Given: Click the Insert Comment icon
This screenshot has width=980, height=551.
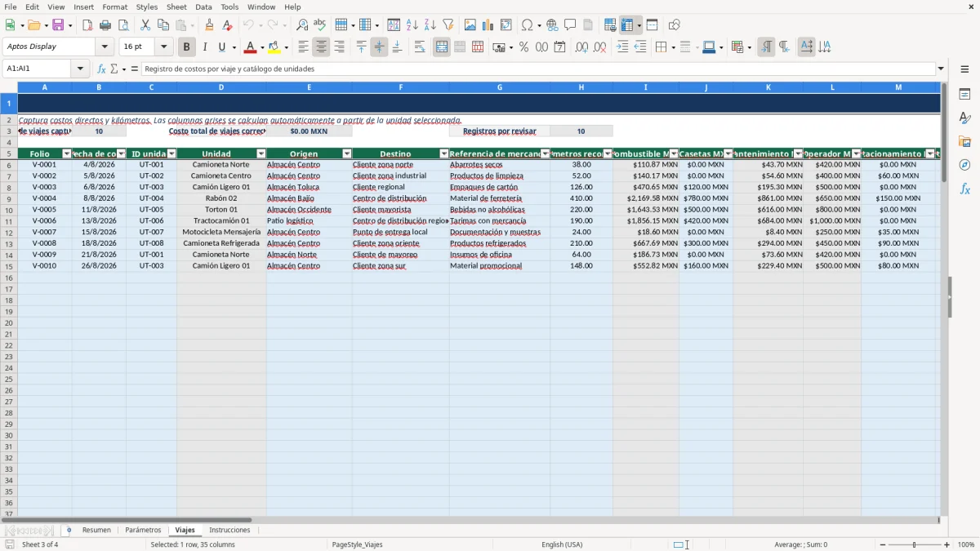Looking at the screenshot, I should click(x=571, y=25).
